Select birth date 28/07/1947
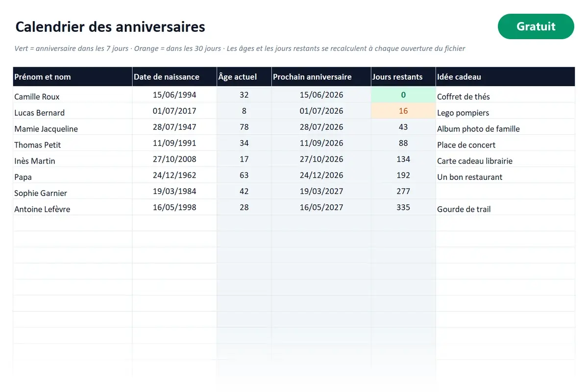588x392 pixels. [x=174, y=127]
